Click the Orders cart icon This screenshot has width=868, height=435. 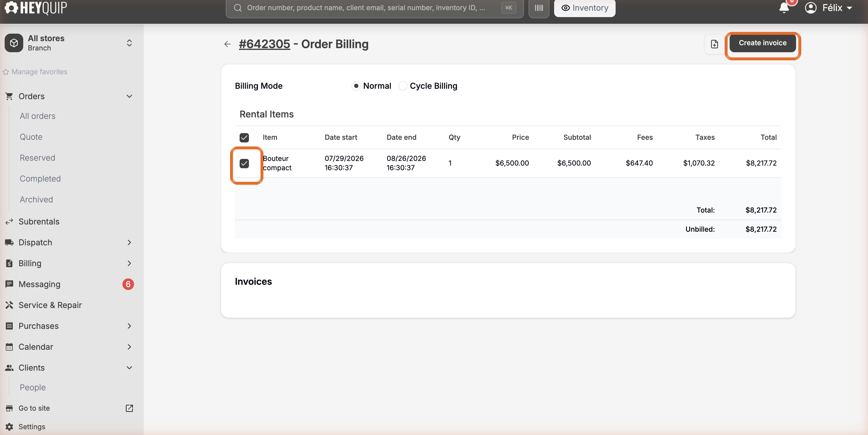tap(9, 96)
